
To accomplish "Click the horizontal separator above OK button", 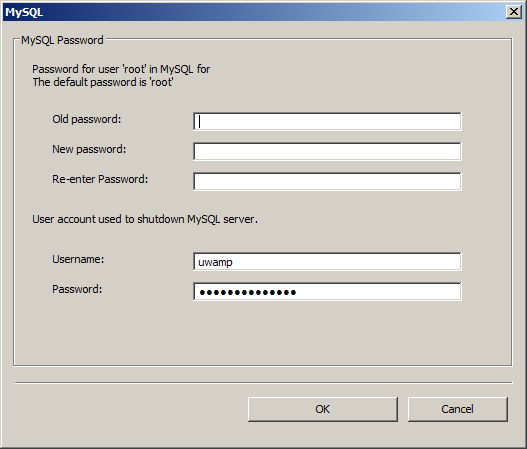I will tap(264, 382).
